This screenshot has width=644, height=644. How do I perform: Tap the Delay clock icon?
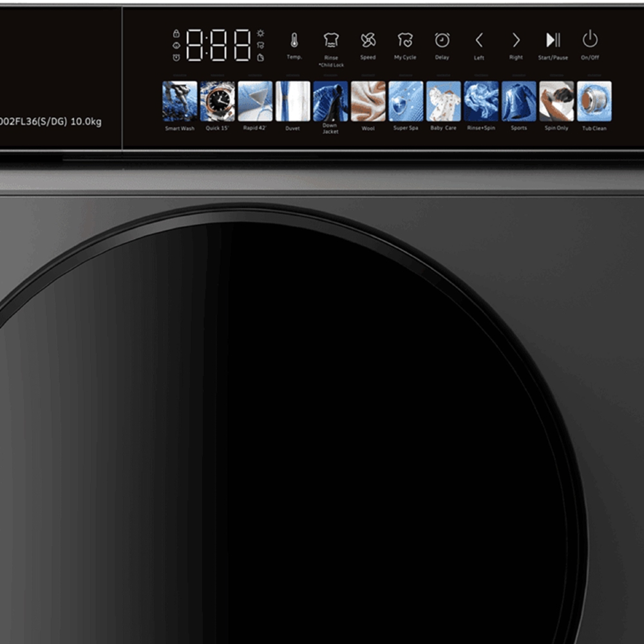[442, 41]
